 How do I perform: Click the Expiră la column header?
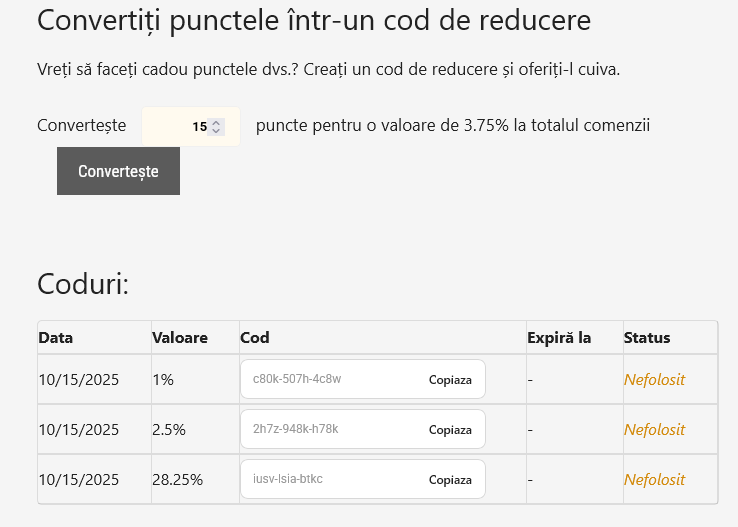coord(559,338)
